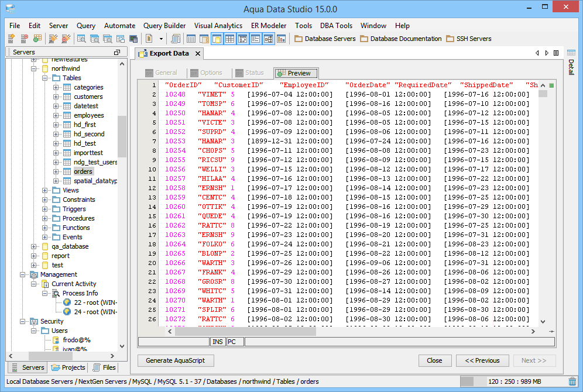Expand the Views folder node
The width and height of the screenshot is (583, 392).
point(44,190)
